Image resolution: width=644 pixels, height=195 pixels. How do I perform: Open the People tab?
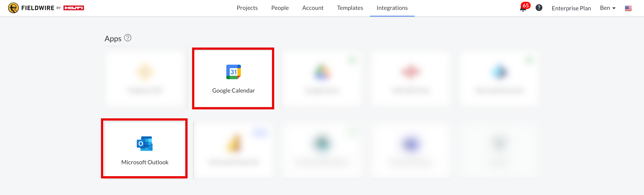pos(280,8)
